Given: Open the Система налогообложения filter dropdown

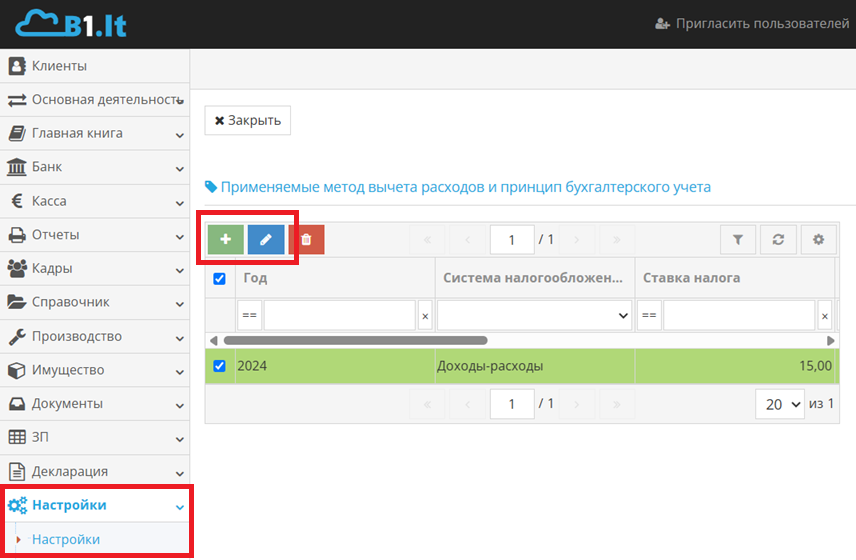Looking at the screenshot, I should click(533, 316).
